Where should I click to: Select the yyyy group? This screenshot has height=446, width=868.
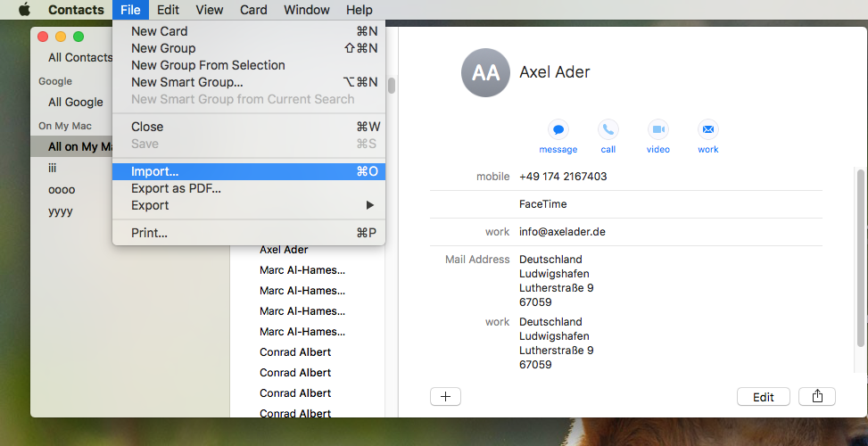point(61,211)
